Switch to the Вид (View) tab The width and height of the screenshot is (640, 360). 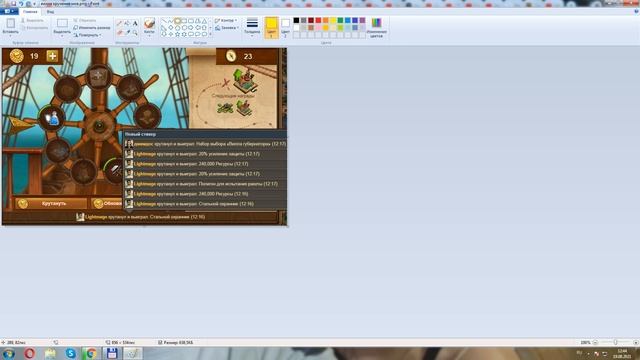[x=50, y=11]
